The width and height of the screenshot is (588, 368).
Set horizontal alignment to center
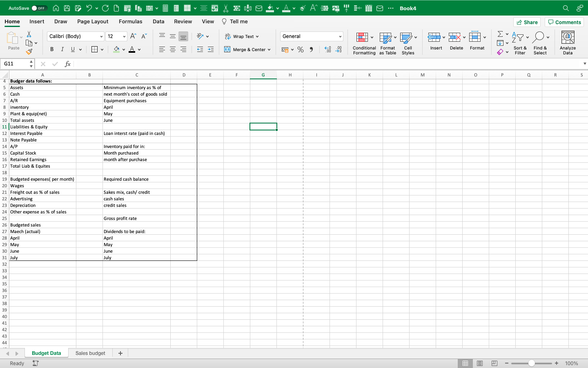(x=173, y=49)
